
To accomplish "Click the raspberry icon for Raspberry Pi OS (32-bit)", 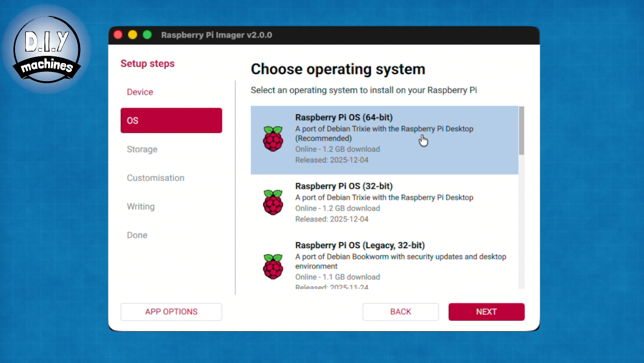I will (x=273, y=202).
